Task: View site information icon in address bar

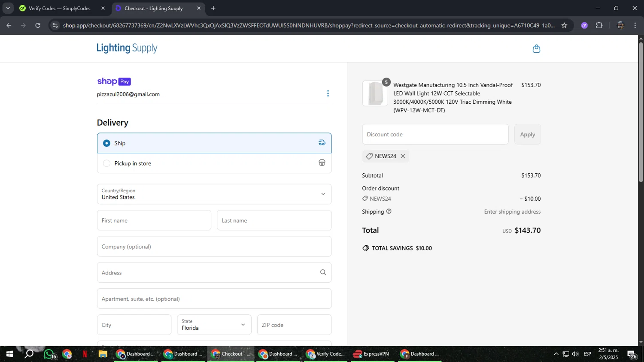Action: 55,25
